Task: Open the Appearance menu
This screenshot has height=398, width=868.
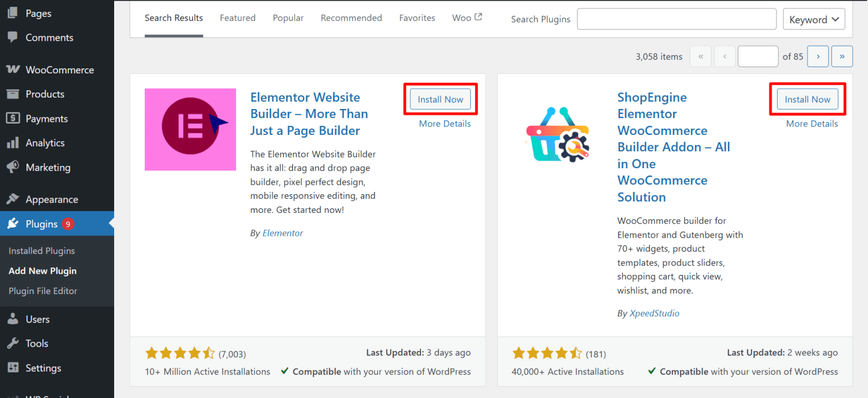Action: pyautogui.click(x=51, y=199)
